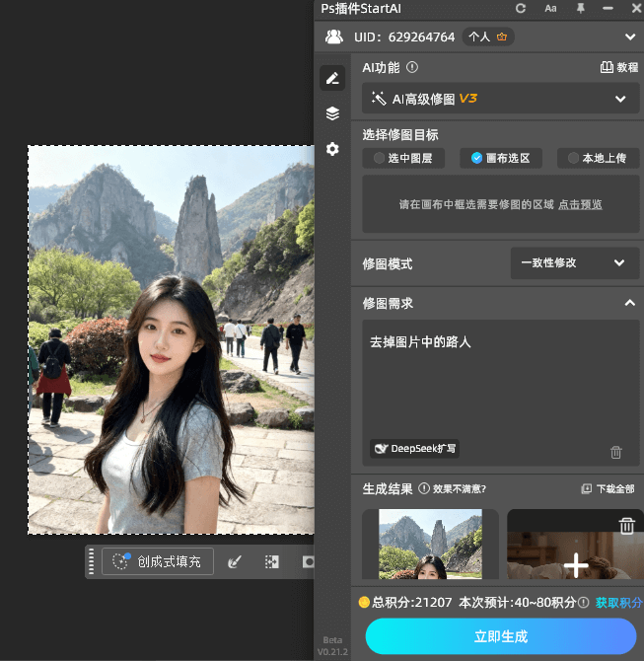644x661 pixels.
Task: Click the first generated result thumbnail
Action: 430,545
